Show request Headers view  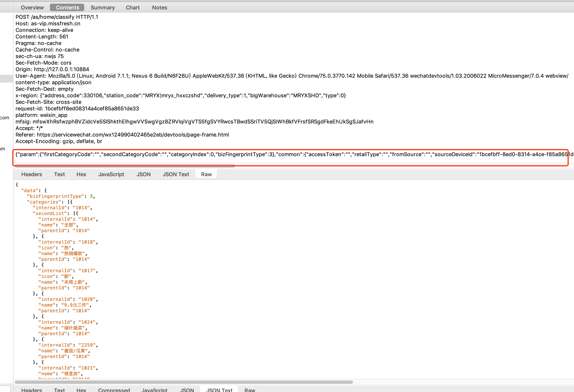pyautogui.click(x=32, y=174)
